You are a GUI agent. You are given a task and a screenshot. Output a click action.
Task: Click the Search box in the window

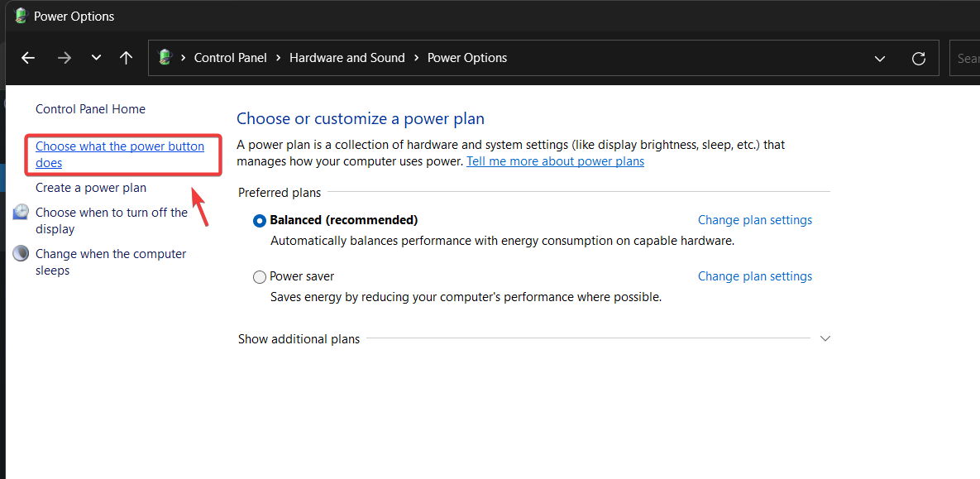click(966, 58)
